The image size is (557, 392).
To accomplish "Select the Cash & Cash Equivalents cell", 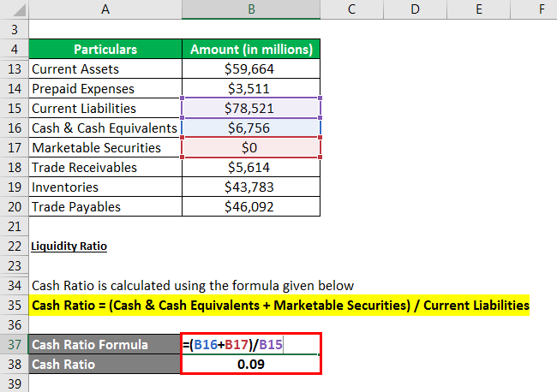I will (x=105, y=128).
